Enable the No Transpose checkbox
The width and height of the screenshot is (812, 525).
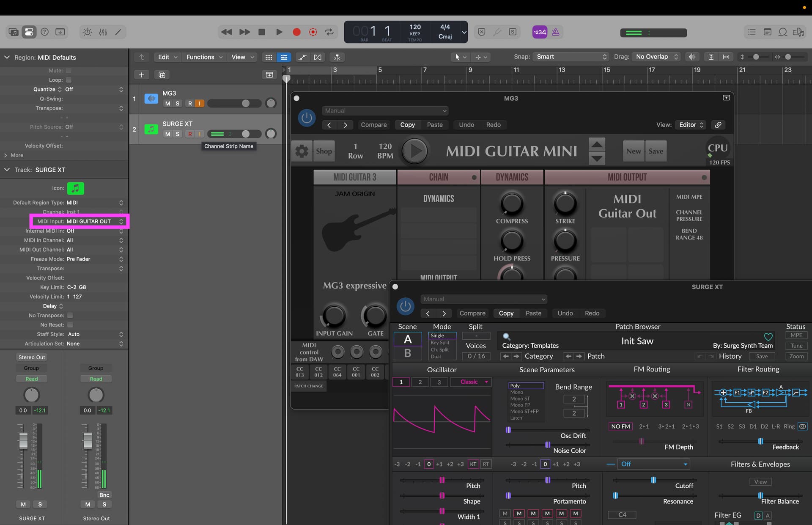70,315
